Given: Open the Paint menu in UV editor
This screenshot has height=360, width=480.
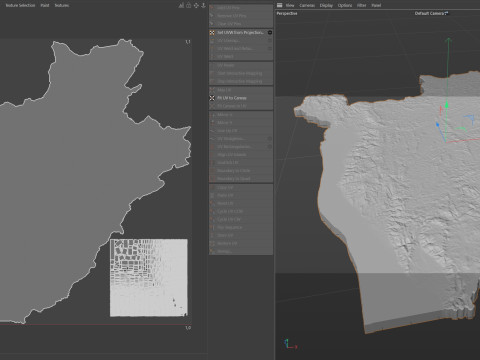Looking at the screenshot, I should (x=45, y=5).
